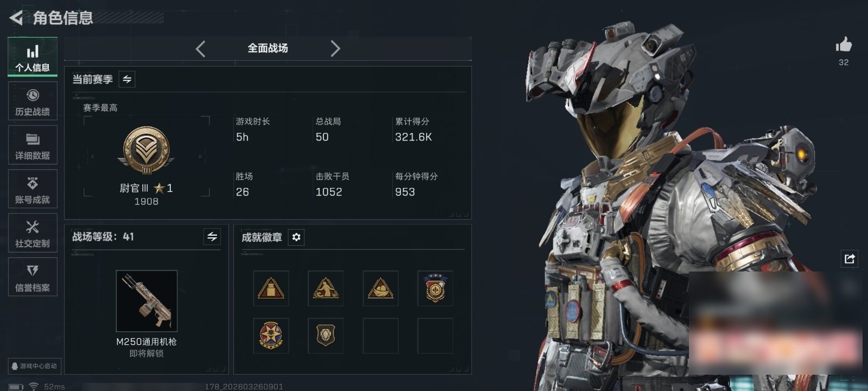Select the red cross star badge
The height and width of the screenshot is (391, 868).
click(x=271, y=336)
